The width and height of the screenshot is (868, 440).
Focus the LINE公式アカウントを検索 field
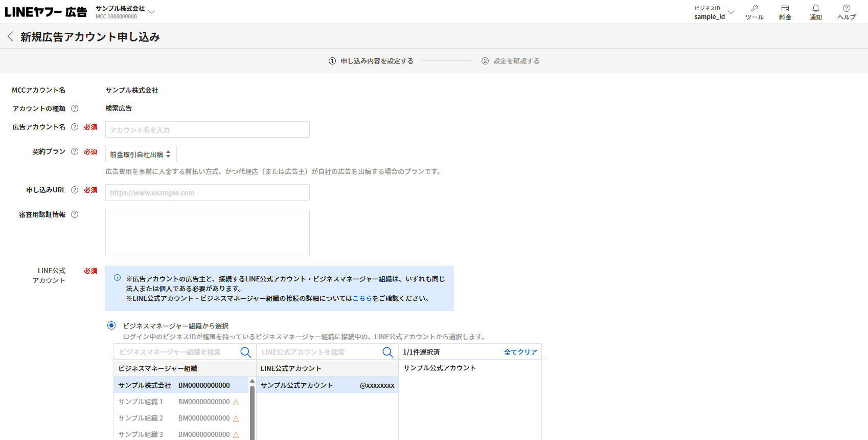tap(319, 352)
